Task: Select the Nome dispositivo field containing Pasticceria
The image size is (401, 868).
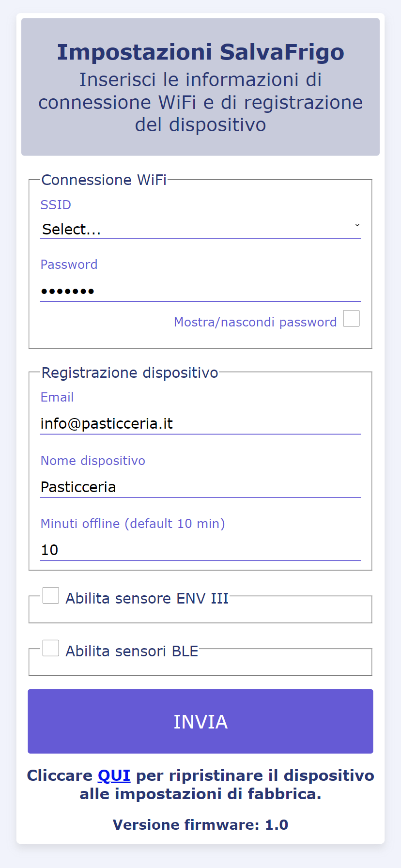Action: (x=200, y=487)
